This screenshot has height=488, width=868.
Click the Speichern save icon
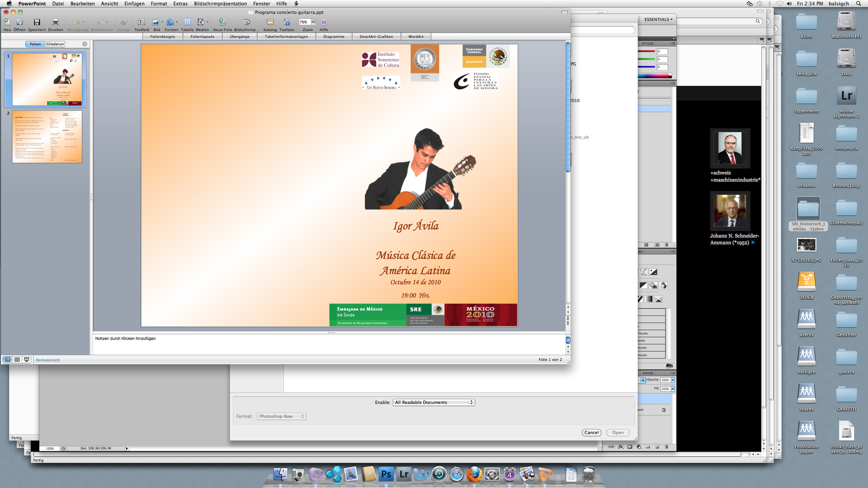(37, 22)
